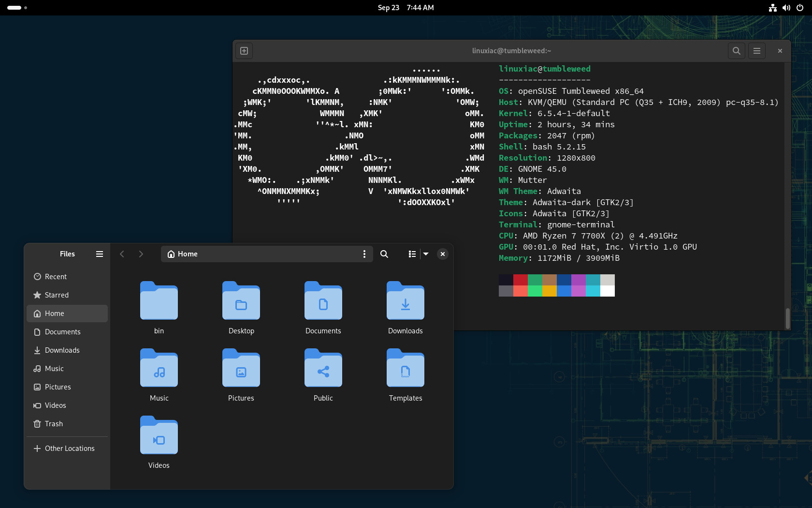This screenshot has height=508, width=812.
Task: Open the Templates folder icon
Action: (406, 368)
